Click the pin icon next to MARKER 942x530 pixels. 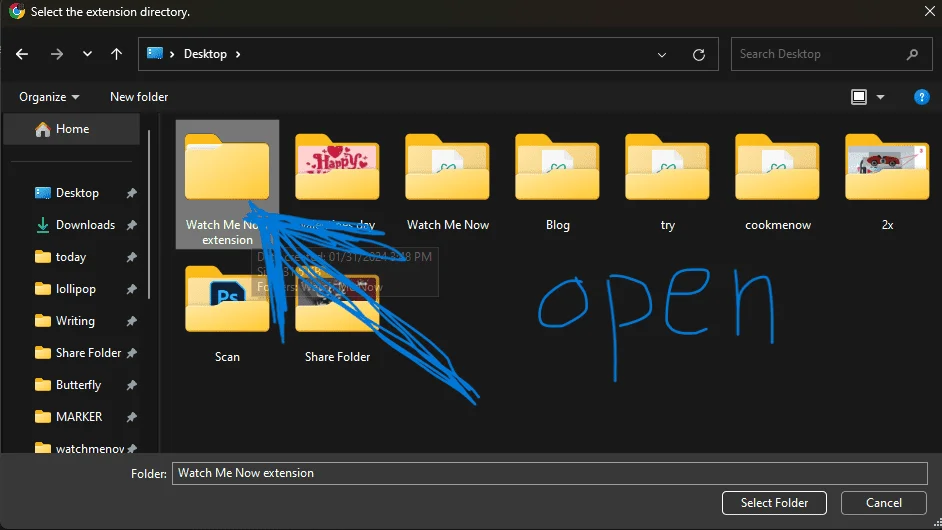click(x=132, y=416)
